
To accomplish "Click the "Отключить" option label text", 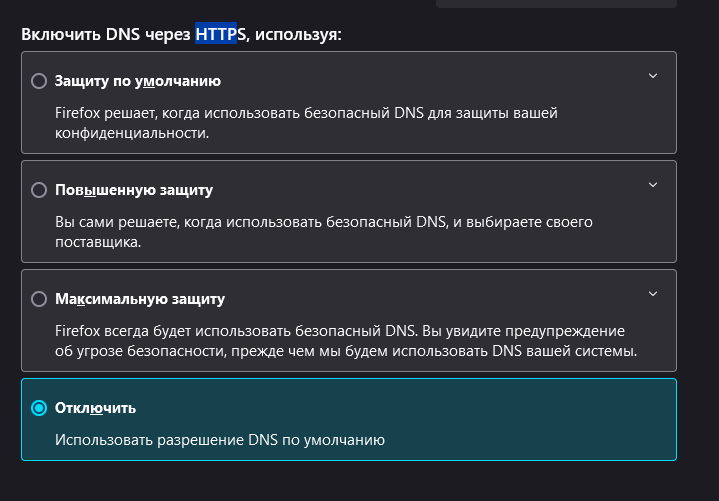I will 96,408.
